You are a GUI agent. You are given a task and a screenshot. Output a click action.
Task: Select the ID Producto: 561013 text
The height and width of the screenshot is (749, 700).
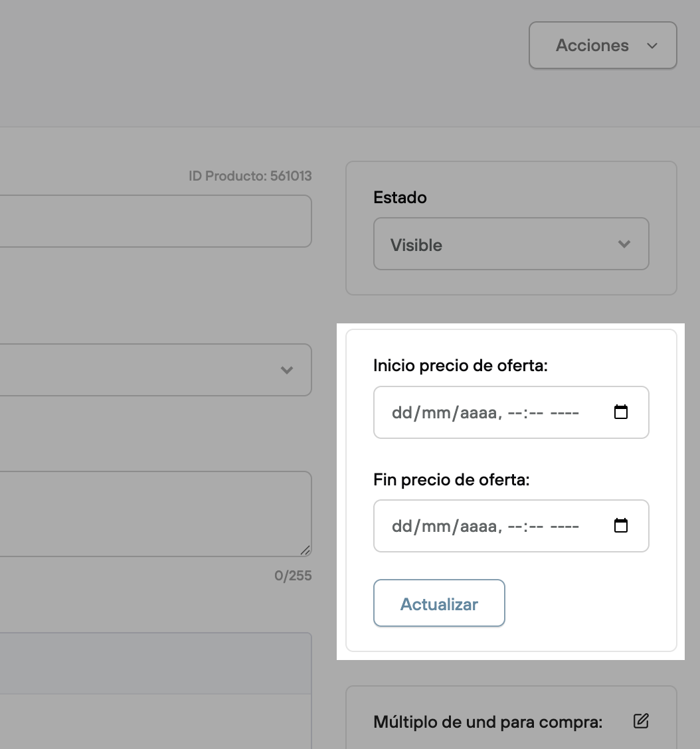(250, 176)
